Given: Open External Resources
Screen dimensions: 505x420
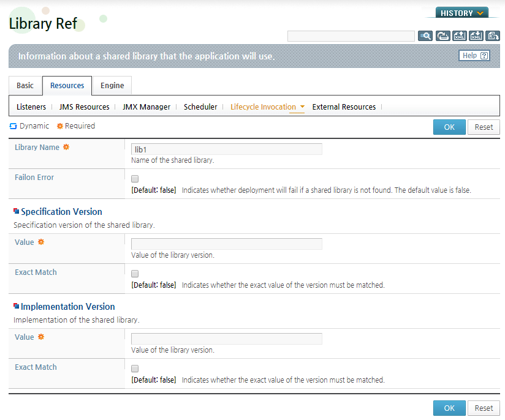Looking at the screenshot, I should (344, 107).
